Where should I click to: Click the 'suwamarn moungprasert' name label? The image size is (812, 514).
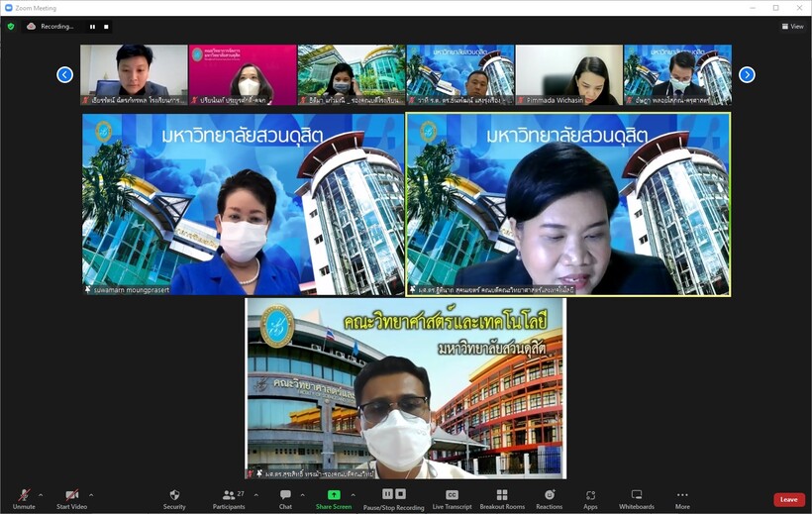point(132,290)
